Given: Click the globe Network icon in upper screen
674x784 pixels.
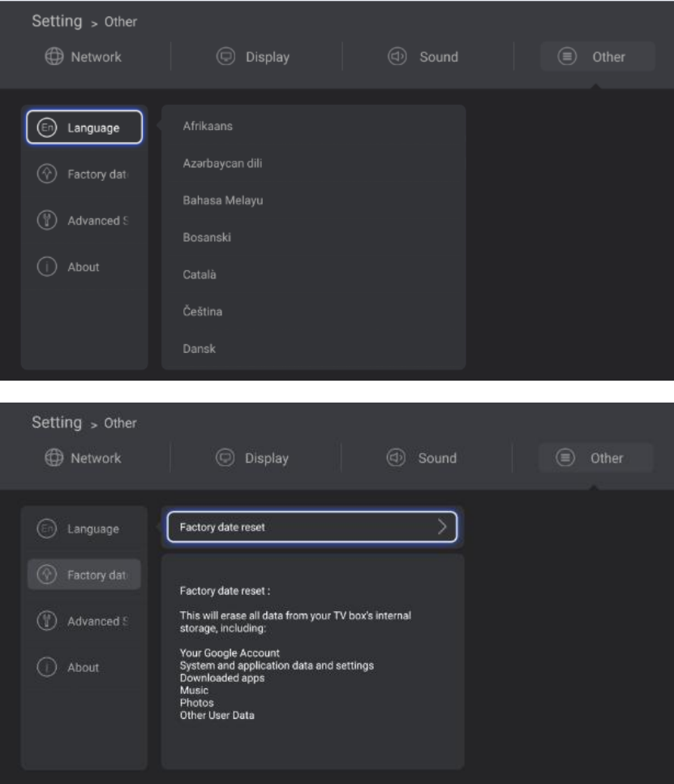Looking at the screenshot, I should pyautogui.click(x=53, y=57).
